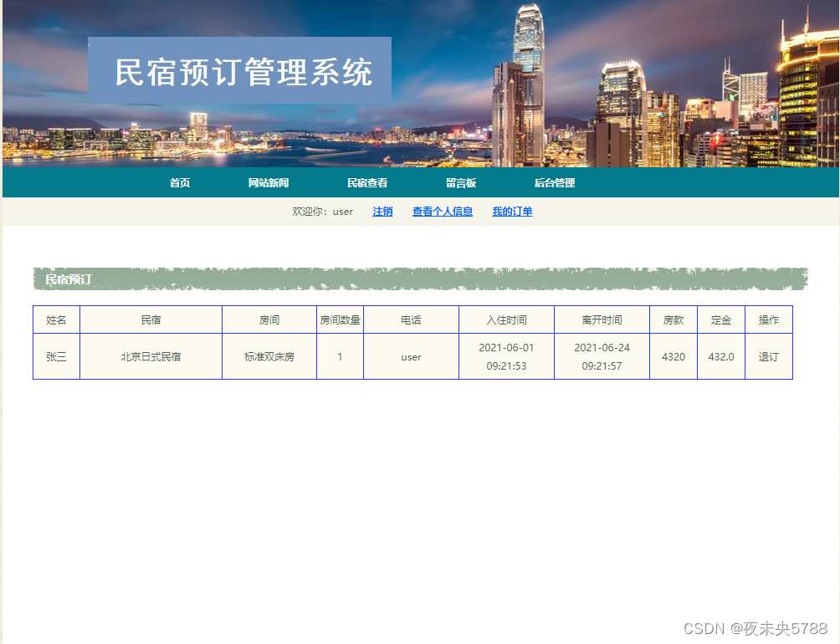Select the room fee cell 4320
Viewport: 840px width, 644px height.
point(674,356)
